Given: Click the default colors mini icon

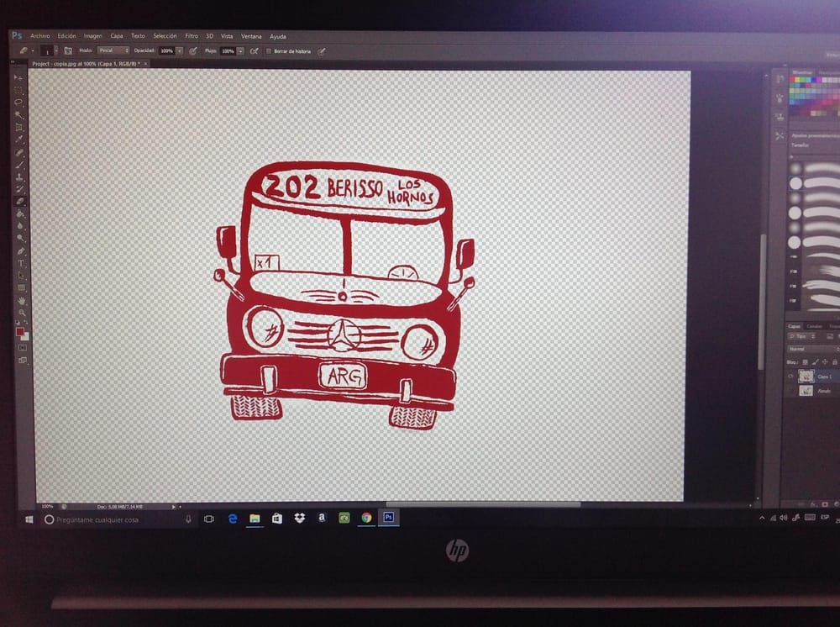Looking at the screenshot, I should (x=17, y=323).
